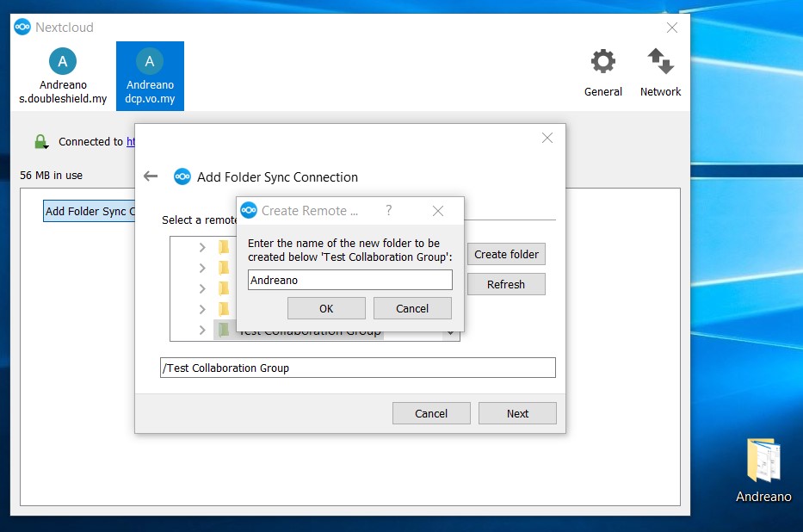This screenshot has height=532, width=803.
Task: Expand the first folder in remote tree
Action: [202, 248]
